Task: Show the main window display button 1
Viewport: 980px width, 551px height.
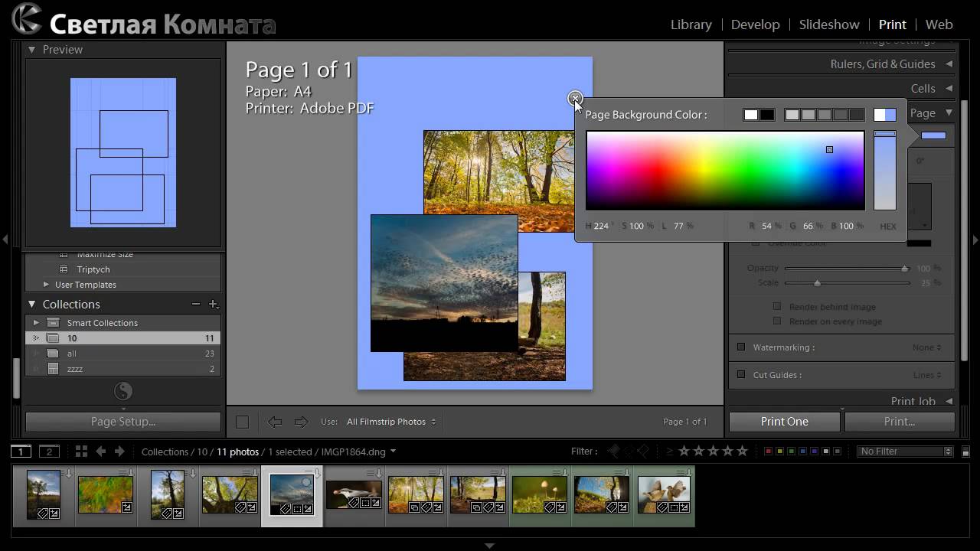Action: [x=21, y=452]
